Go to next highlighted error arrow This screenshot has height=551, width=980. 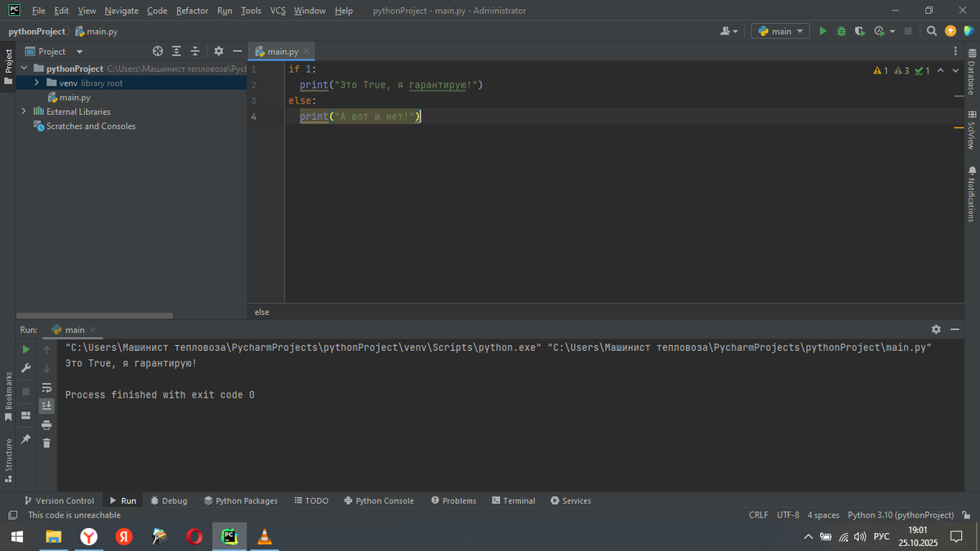(955, 71)
